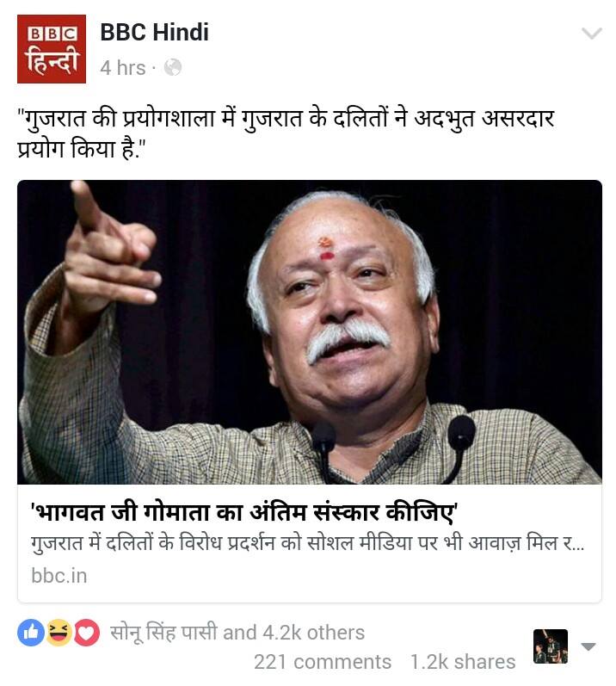
Task: Expand the identity selector arrow by profile picture
Action: pyautogui.click(x=588, y=646)
